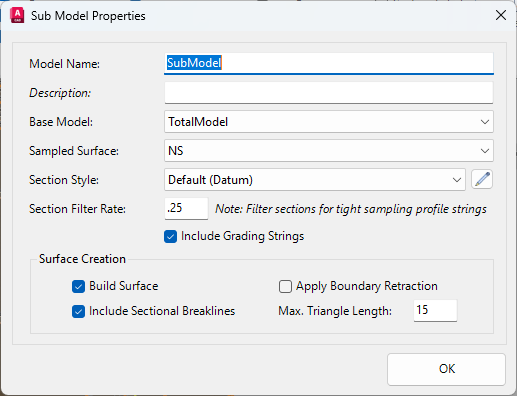Image resolution: width=517 pixels, height=396 pixels.
Task: Open the Base Model dropdown showing TotalModel
Action: (329, 122)
